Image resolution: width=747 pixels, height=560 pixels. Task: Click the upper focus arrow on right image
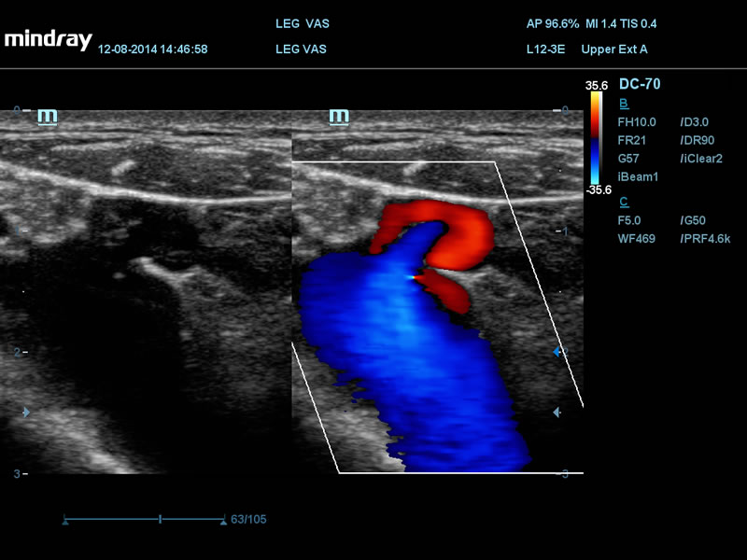click(558, 352)
